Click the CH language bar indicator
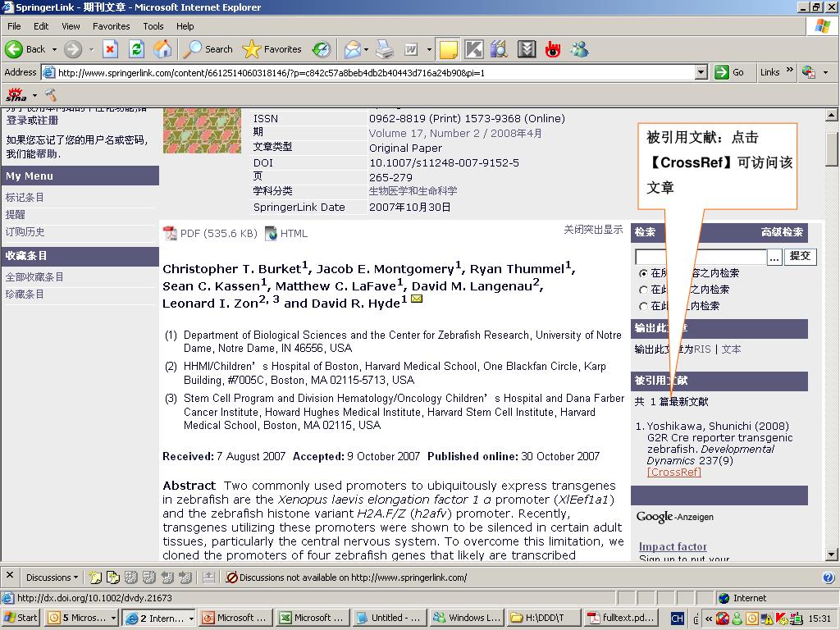 tap(677, 619)
